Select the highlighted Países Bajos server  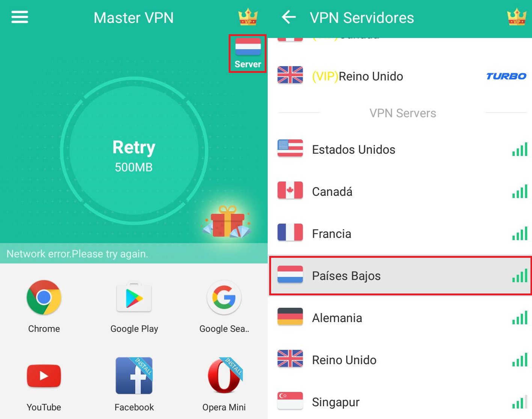click(x=401, y=276)
